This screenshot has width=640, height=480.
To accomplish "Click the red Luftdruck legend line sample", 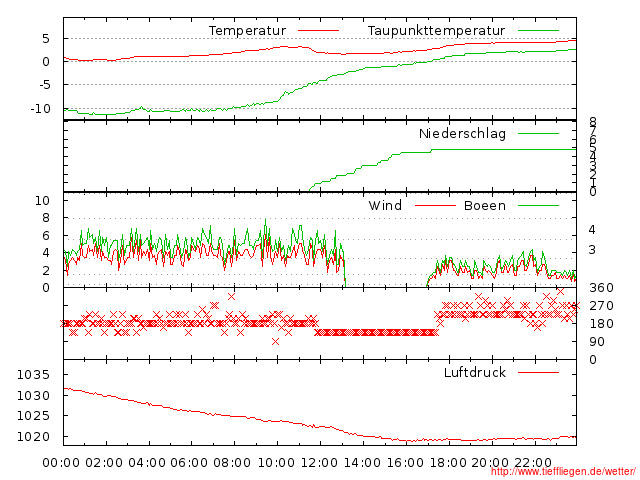I will [x=538, y=372].
